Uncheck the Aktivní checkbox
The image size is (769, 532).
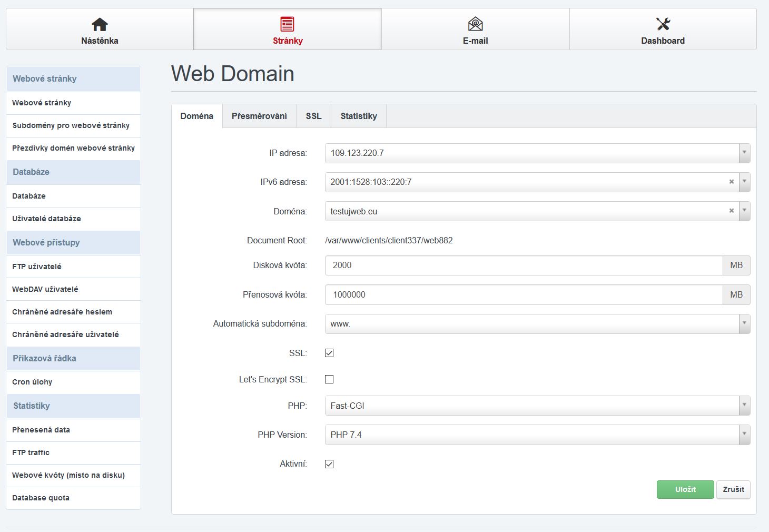click(329, 464)
